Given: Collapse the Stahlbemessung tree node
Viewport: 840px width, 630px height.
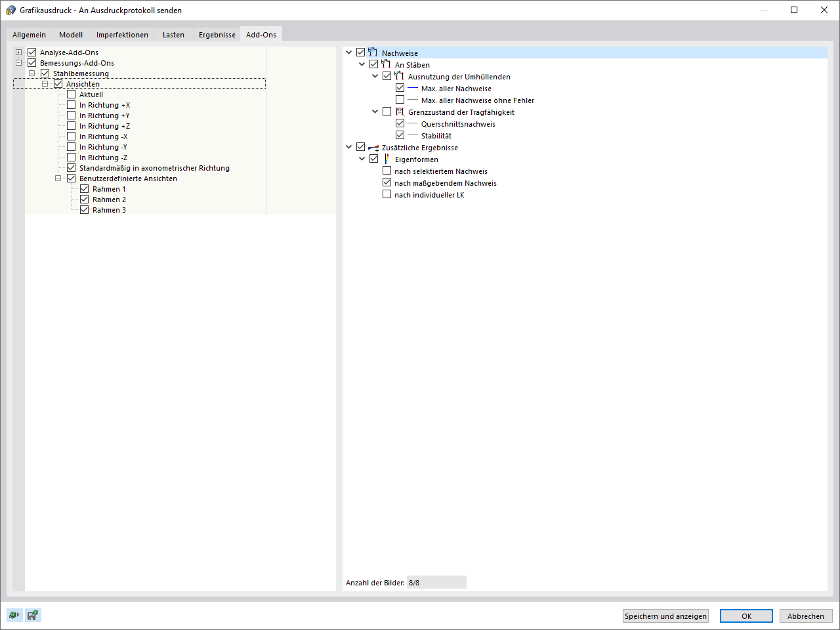Looking at the screenshot, I should click(32, 73).
